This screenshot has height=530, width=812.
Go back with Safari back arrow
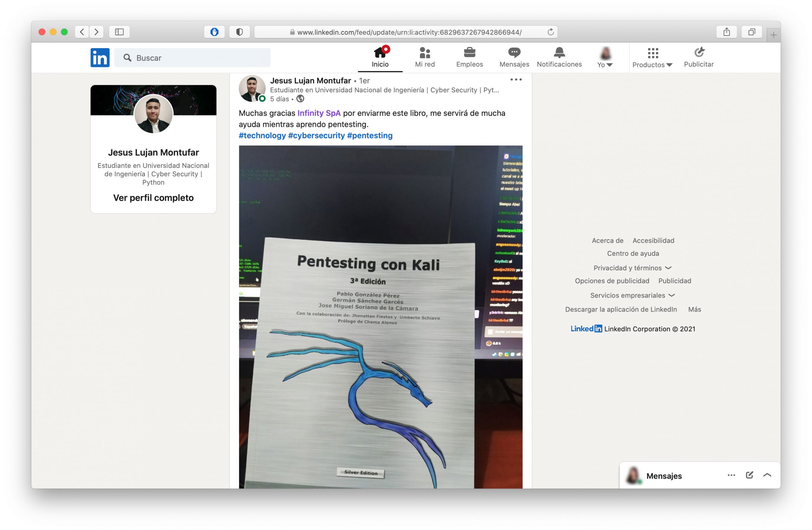[x=82, y=32]
